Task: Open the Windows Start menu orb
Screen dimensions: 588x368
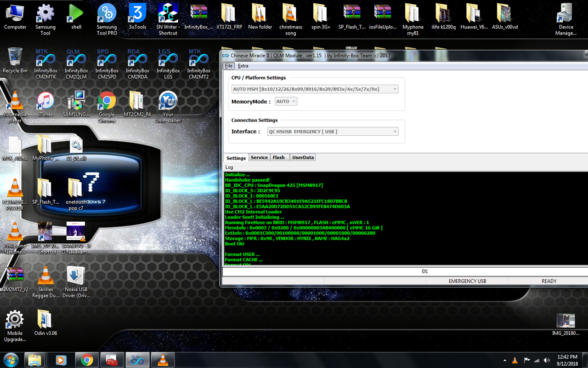Action: 10,359
